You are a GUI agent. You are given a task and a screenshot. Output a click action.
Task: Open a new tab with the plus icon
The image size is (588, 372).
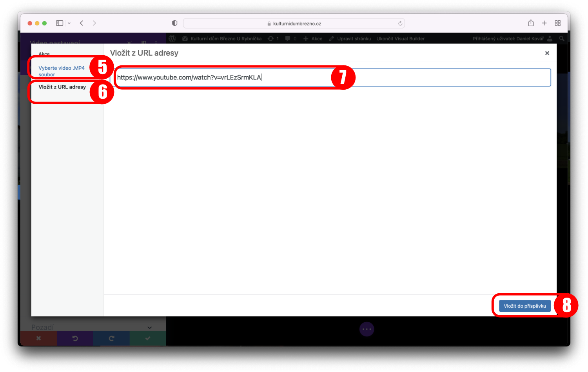pyautogui.click(x=544, y=23)
